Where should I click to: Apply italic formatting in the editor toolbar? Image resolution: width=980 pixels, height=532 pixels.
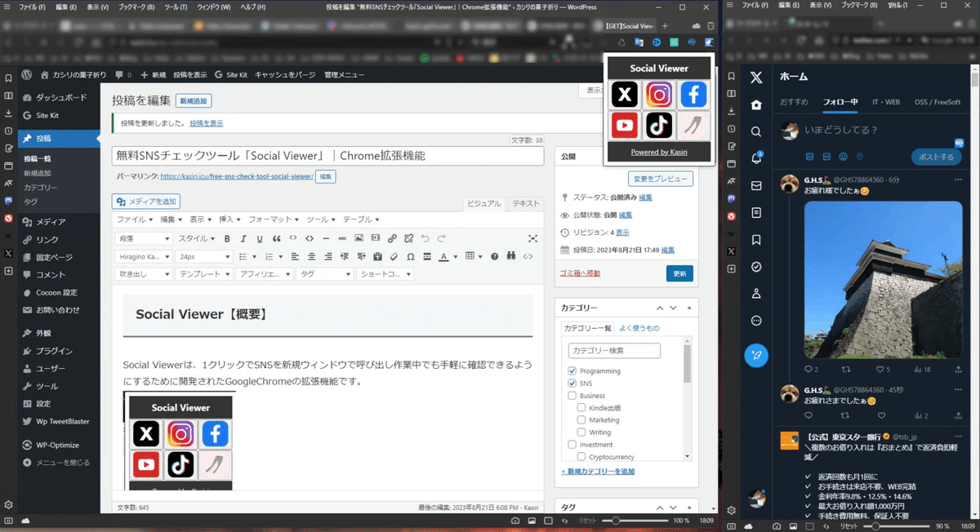(x=243, y=238)
